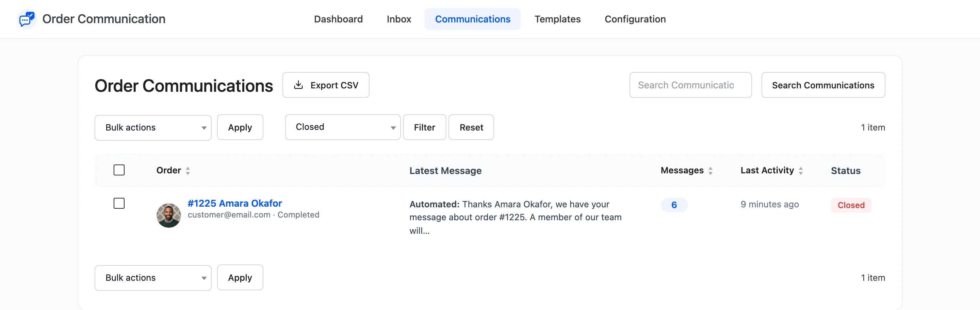Open the Closed status filter dropdown
The height and width of the screenshot is (310, 980).
click(x=343, y=127)
